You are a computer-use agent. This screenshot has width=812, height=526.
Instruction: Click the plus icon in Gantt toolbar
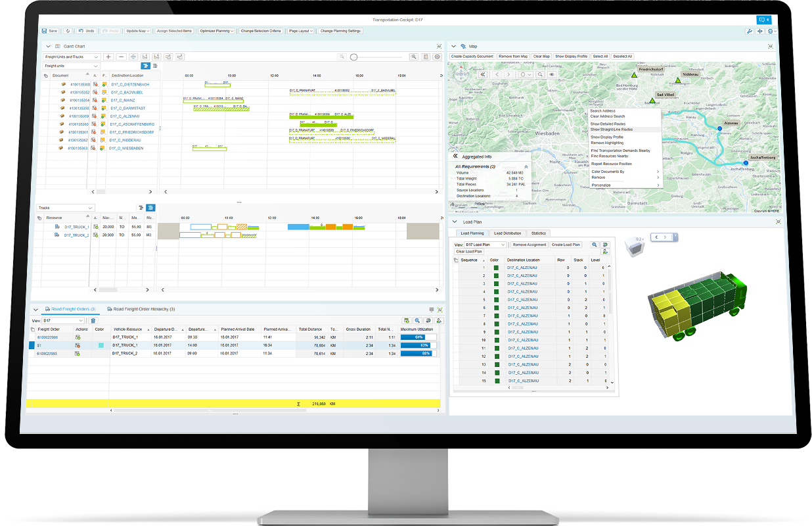point(108,57)
